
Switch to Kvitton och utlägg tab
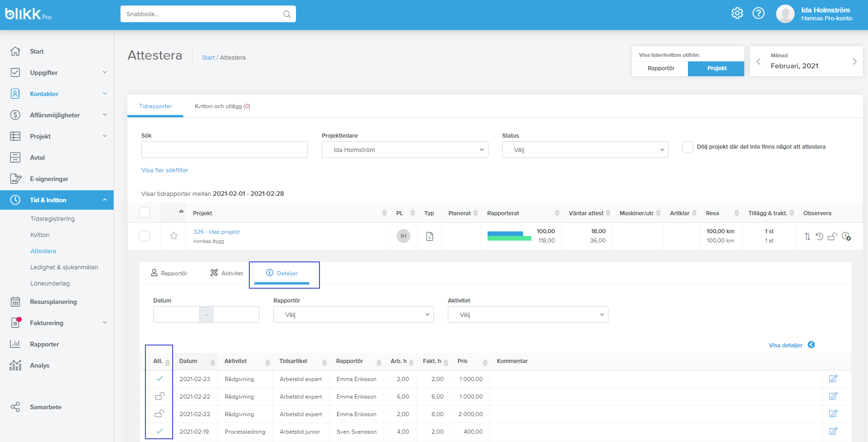point(223,106)
